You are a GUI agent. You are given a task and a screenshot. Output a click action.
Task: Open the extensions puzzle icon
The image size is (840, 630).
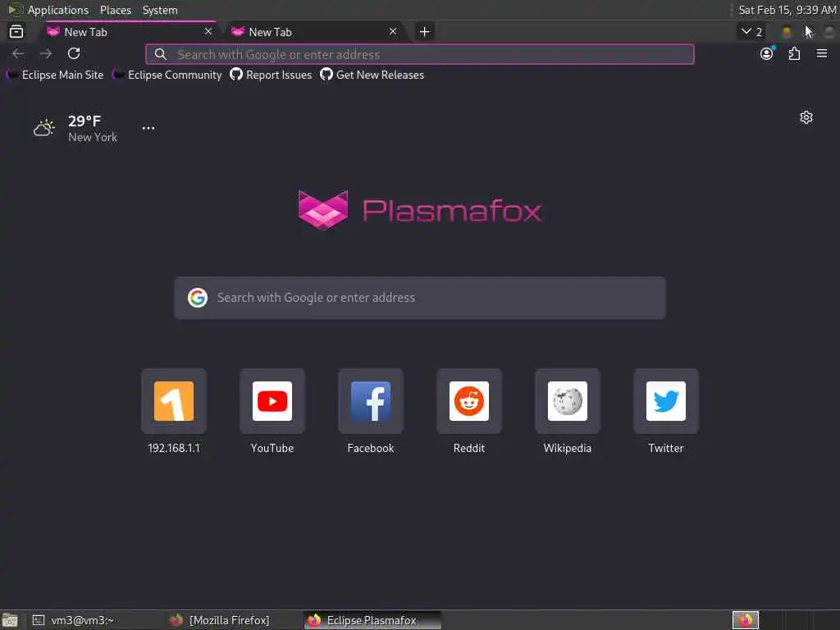(x=794, y=53)
